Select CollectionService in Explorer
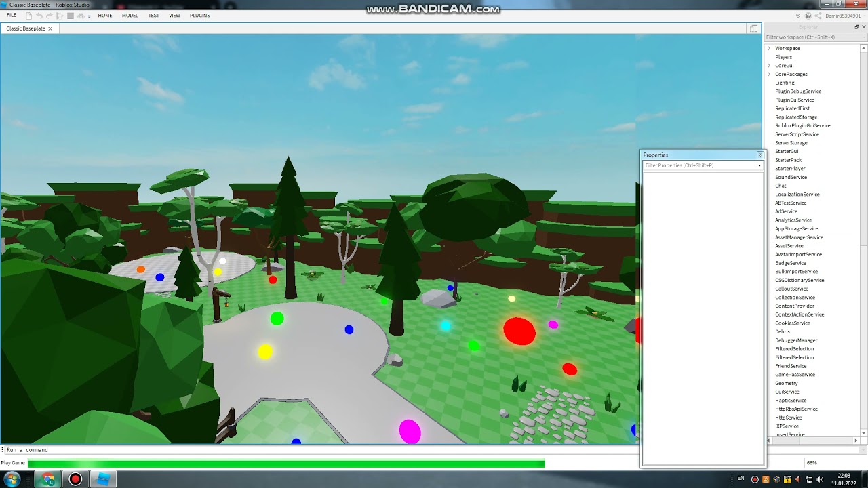This screenshot has width=868, height=488. (x=795, y=298)
